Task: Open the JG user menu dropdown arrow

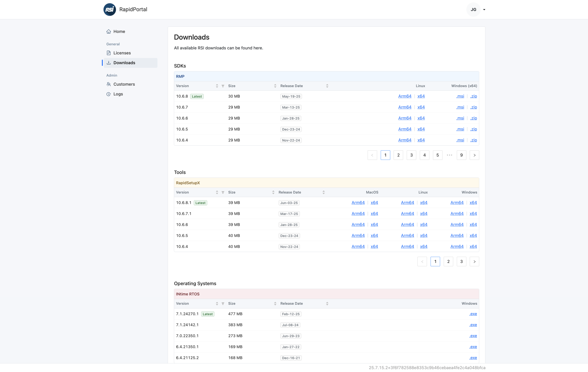Action: click(x=484, y=10)
